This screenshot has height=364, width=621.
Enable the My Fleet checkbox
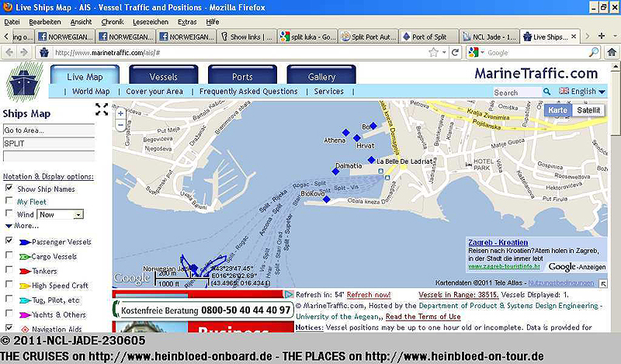(9, 200)
